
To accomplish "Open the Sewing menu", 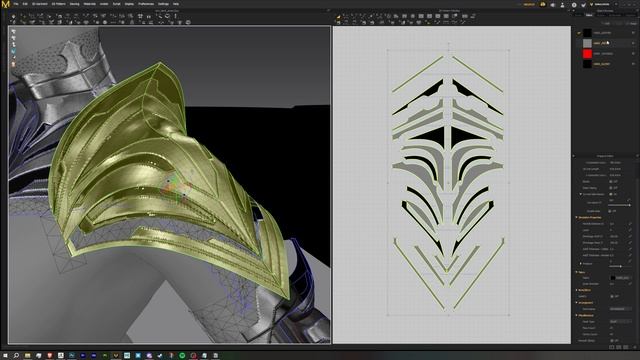I will click(x=74, y=4).
